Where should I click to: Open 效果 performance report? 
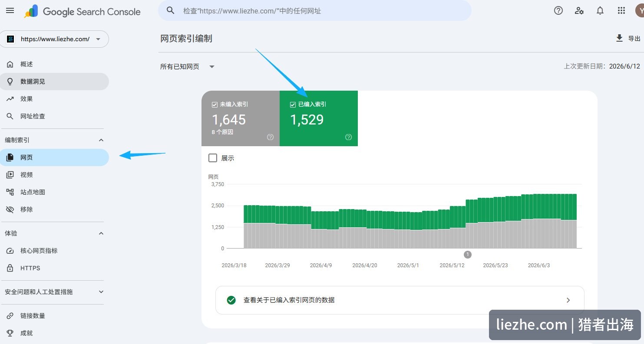pyautogui.click(x=55, y=99)
